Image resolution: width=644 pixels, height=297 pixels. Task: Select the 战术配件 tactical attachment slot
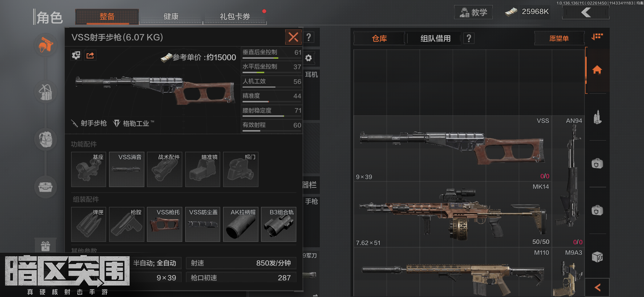(x=165, y=169)
